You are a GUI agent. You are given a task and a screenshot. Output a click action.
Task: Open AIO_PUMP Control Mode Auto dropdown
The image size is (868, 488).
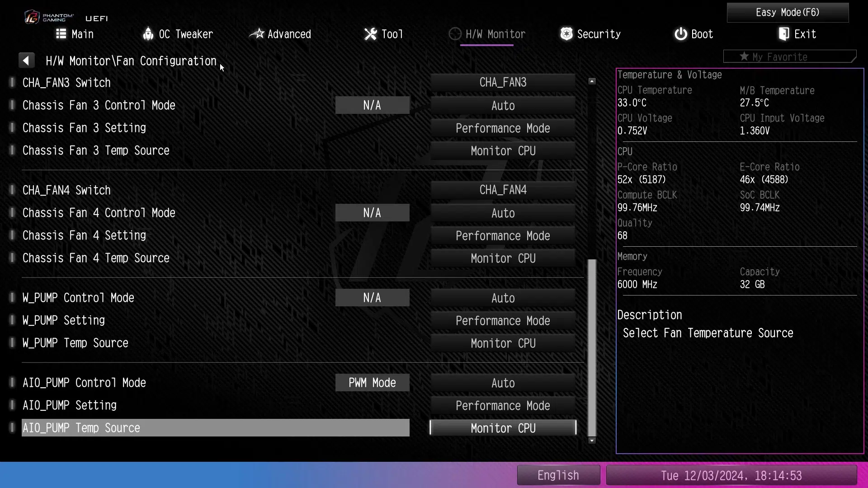click(x=503, y=383)
